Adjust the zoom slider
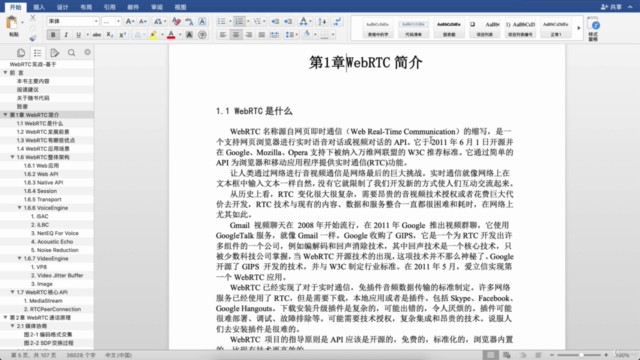640x360 pixels. [580, 355]
